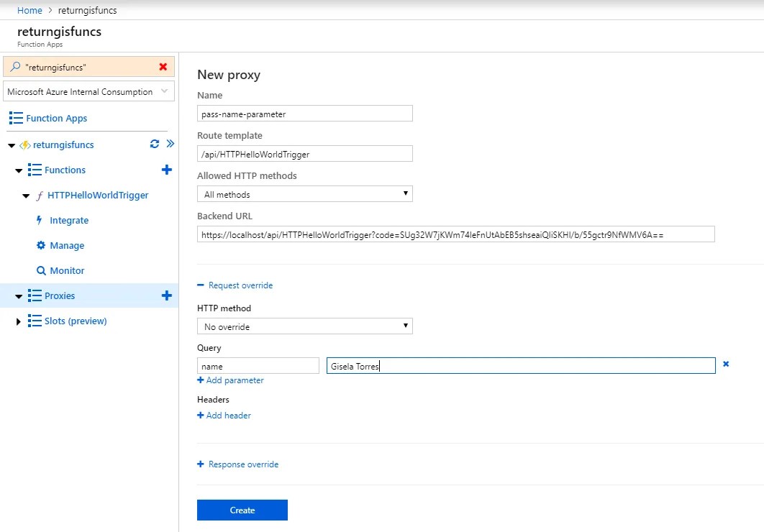Image resolution: width=764 pixels, height=532 pixels.
Task: Click the search magnifier icon
Action: pos(15,66)
